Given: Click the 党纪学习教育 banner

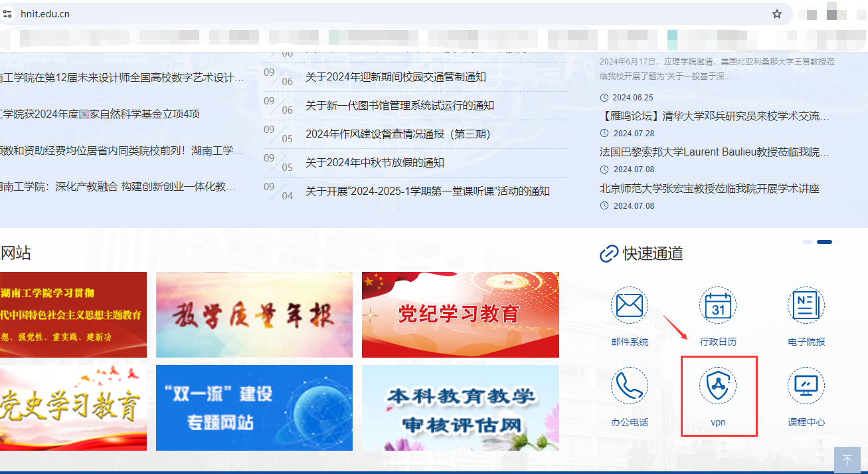Looking at the screenshot, I should 460,314.
